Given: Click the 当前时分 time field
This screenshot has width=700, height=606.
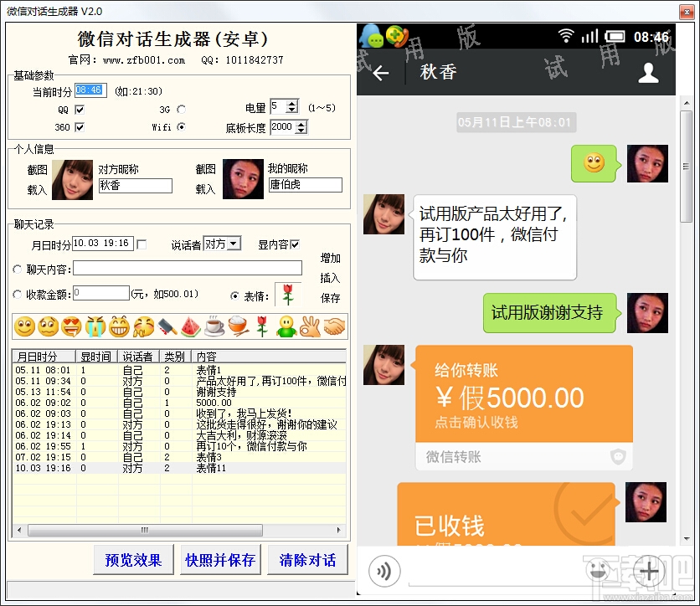Looking at the screenshot, I should 90,90.
